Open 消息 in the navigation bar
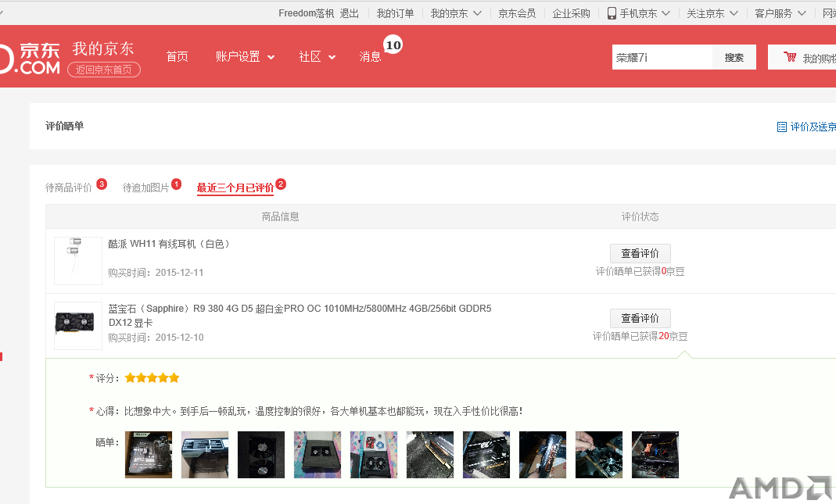 [x=370, y=56]
